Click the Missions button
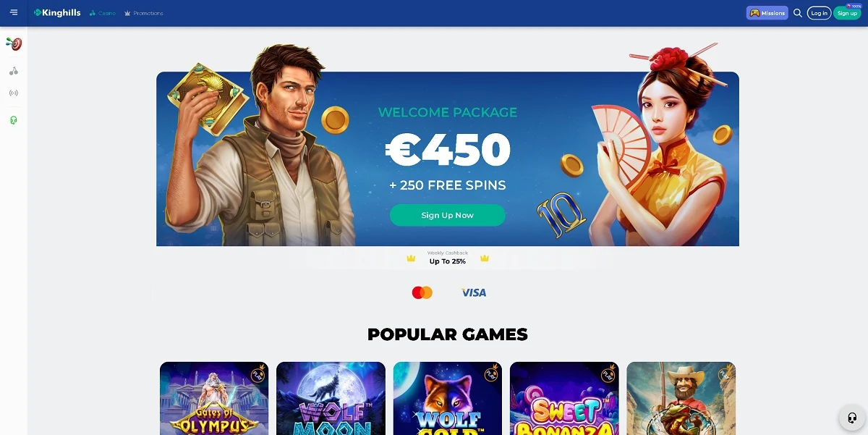Screen dimensions: 868x435 (767, 13)
